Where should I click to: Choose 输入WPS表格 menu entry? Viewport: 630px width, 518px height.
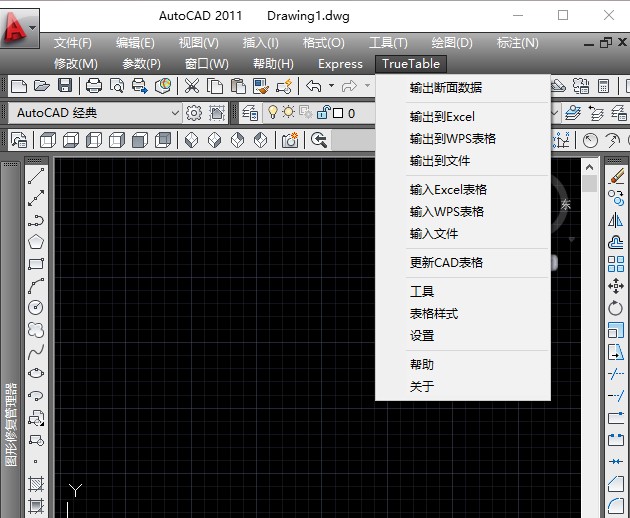click(462, 211)
